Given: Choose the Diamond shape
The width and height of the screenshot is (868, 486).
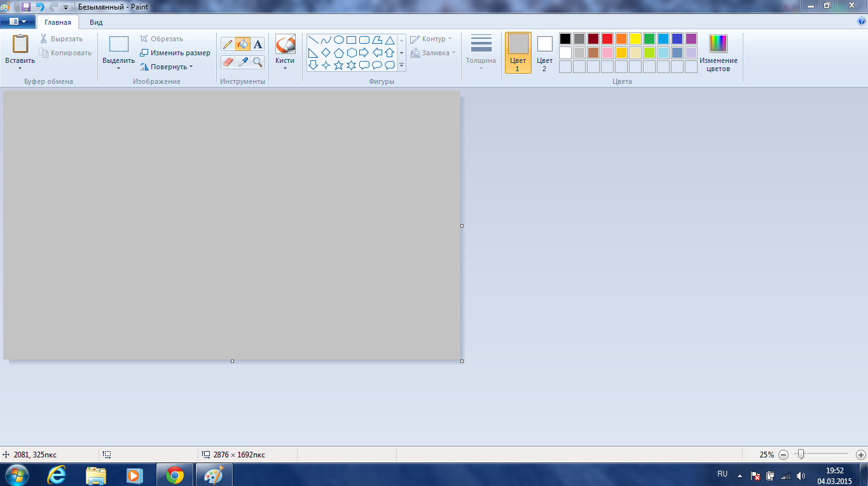Looking at the screenshot, I should click(x=326, y=53).
